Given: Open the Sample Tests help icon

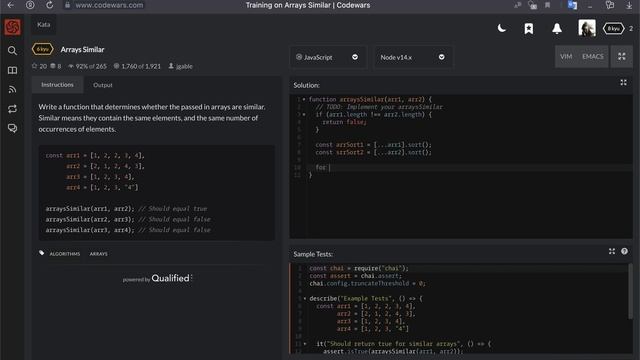Looking at the screenshot, I should (x=624, y=251).
